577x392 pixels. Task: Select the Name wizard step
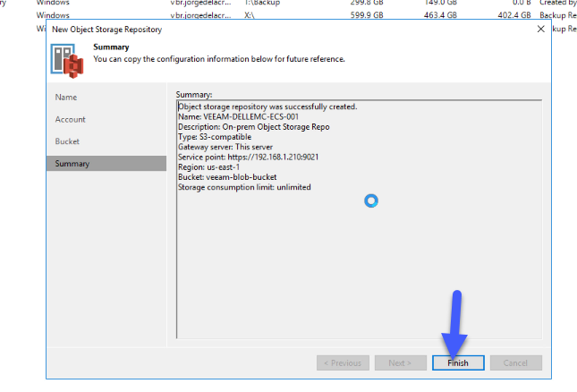66,98
